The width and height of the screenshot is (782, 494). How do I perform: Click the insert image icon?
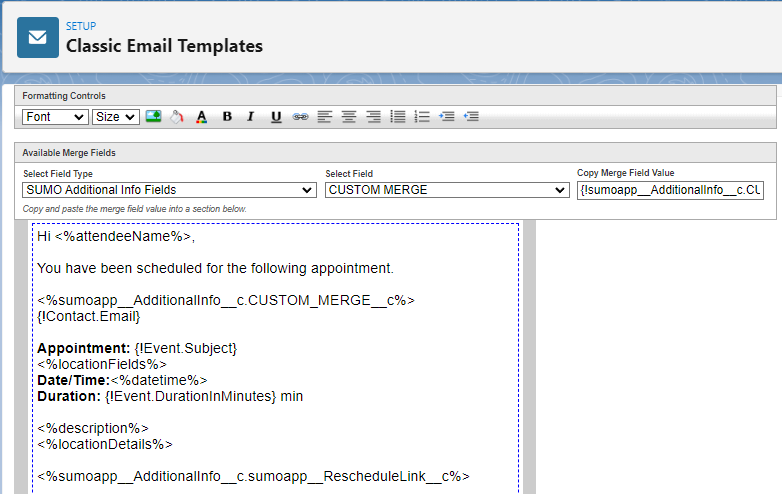[153, 117]
